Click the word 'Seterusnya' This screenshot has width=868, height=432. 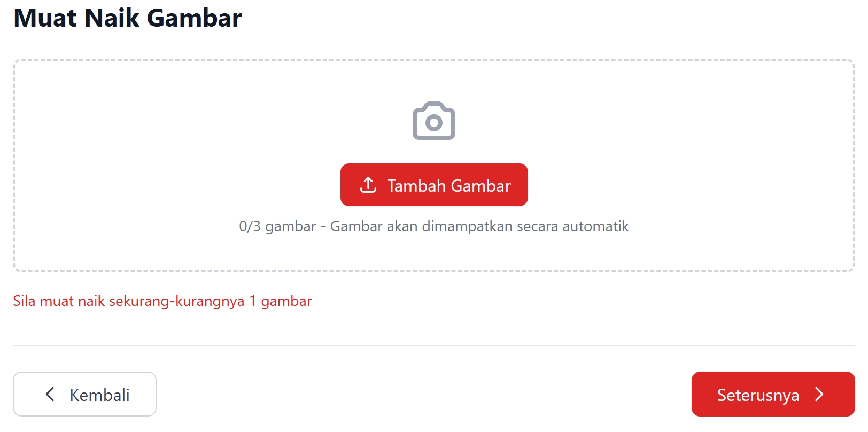(758, 395)
